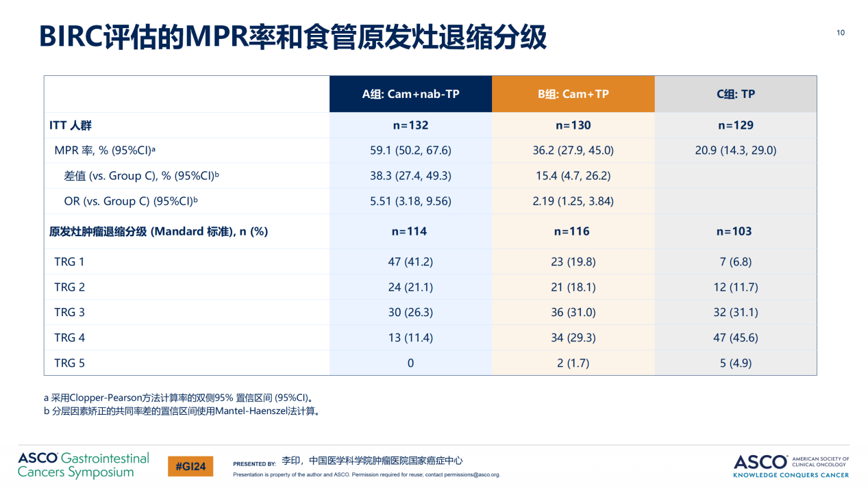868x488 pixels.
Task: Click the TRG 1 row label
Action: point(70,261)
